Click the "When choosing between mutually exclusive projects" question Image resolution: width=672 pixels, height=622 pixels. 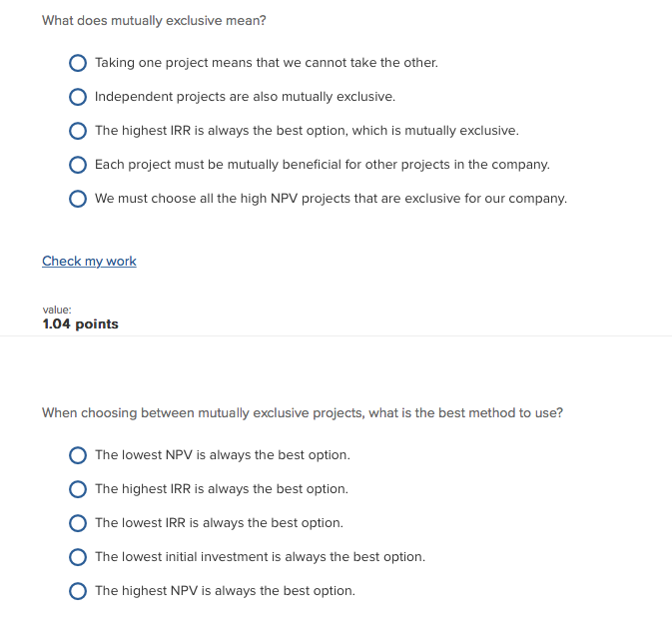302,412
